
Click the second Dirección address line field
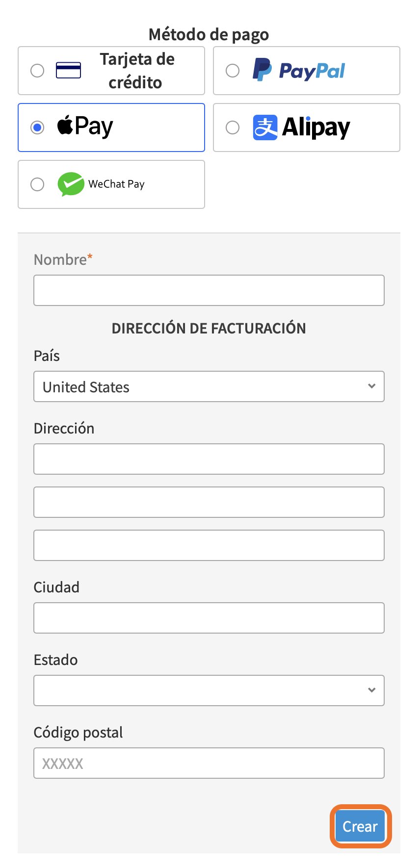209,502
